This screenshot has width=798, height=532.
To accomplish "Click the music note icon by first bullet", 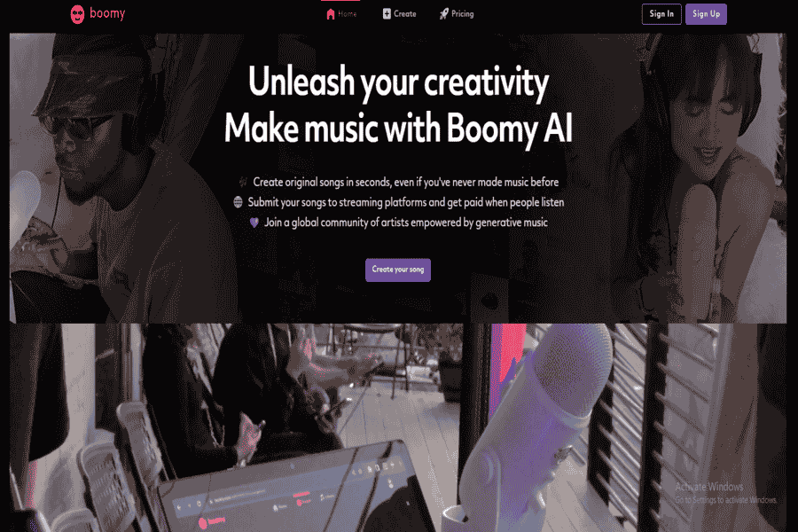I will [243, 182].
